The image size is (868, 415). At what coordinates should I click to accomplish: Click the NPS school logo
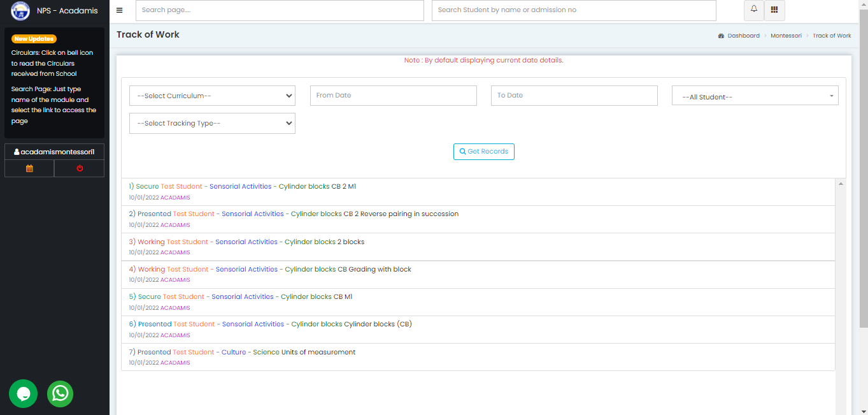coord(20,11)
